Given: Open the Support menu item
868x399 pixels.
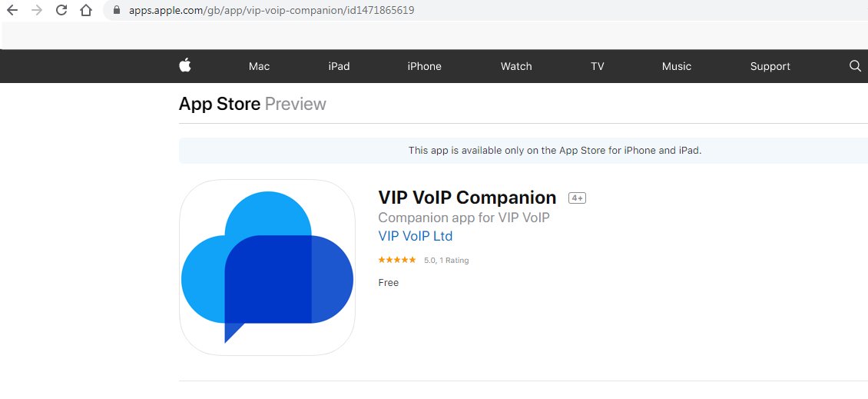Looking at the screenshot, I should tap(770, 66).
